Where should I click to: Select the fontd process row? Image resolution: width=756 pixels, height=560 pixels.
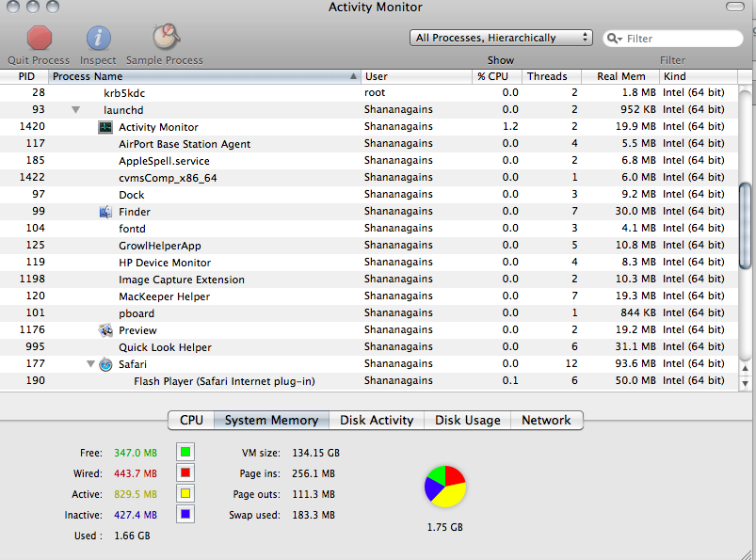coord(369,229)
